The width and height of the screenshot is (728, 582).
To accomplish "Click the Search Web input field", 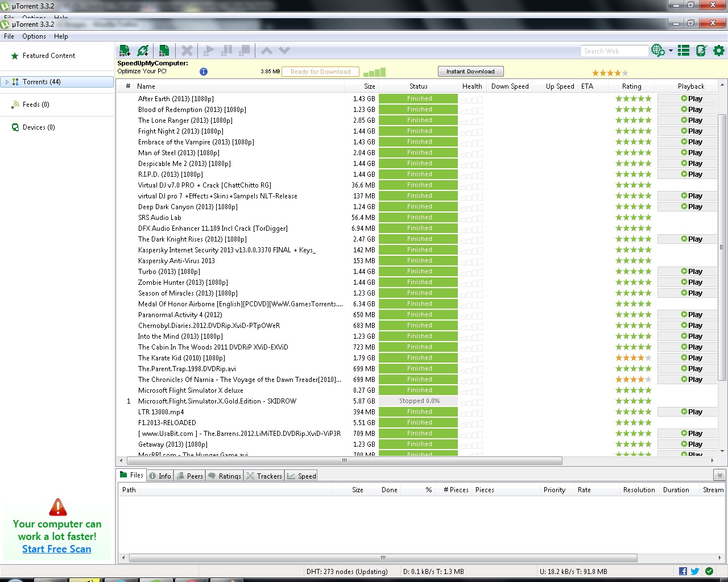I will (x=615, y=51).
